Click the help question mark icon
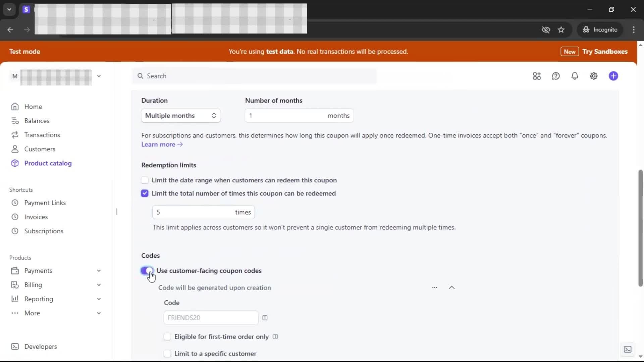Viewport: 644px width, 362px height. [556, 76]
